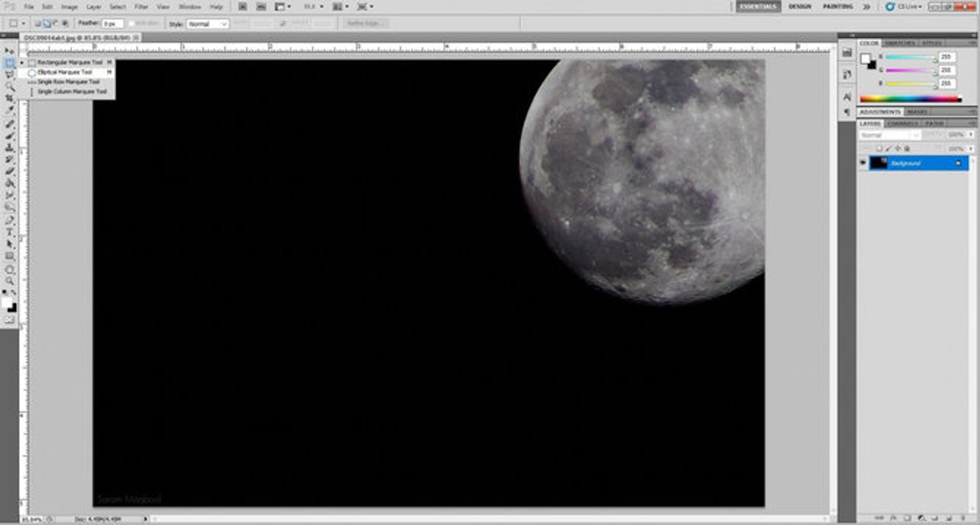This screenshot has height=525, width=980.
Task: Launch Bridge from the application bar
Action: click(243, 6)
